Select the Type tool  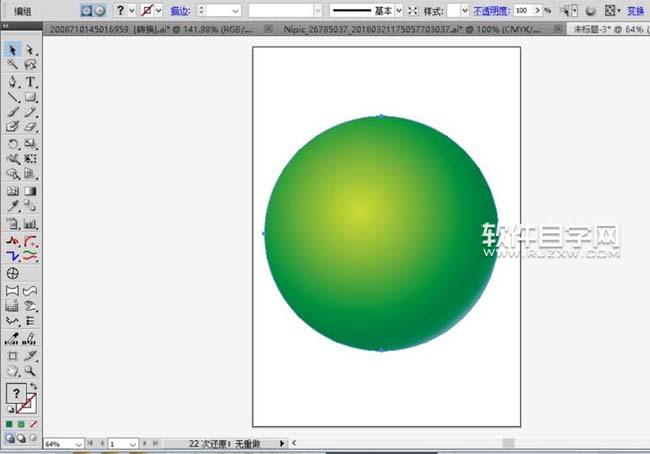(30, 81)
